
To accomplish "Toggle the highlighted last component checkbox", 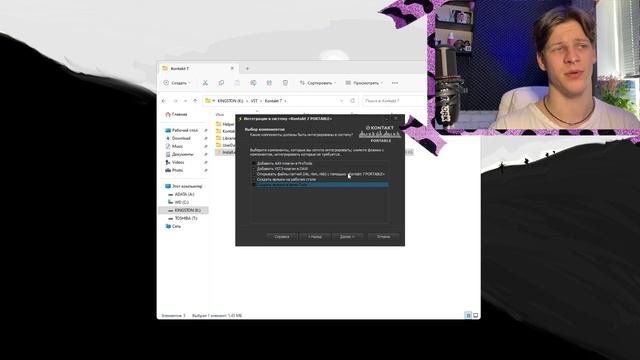I will coord(253,184).
